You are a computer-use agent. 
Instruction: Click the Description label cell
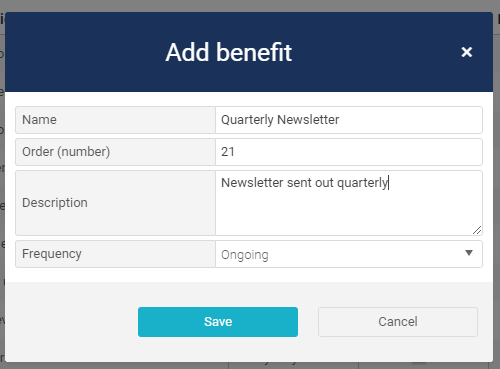[115, 203]
